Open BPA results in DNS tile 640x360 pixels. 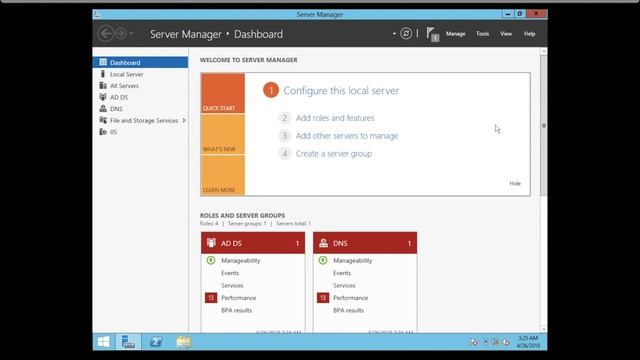point(348,311)
